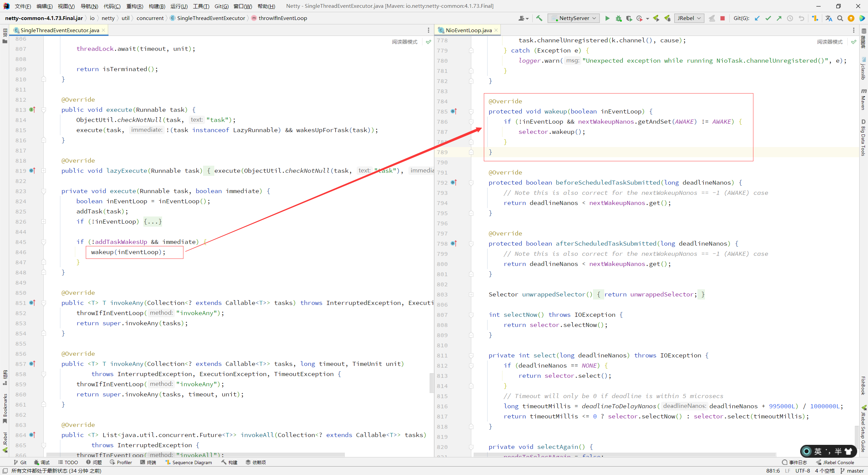Screen dimensions: 868x475
Task: Toggle the Bookmarks side panel
Action: click(5, 408)
